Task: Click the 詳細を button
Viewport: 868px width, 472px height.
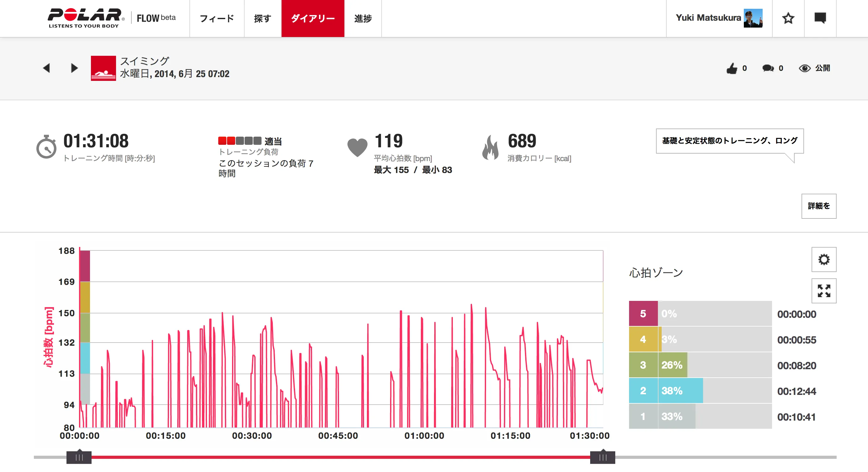Action: pos(818,206)
